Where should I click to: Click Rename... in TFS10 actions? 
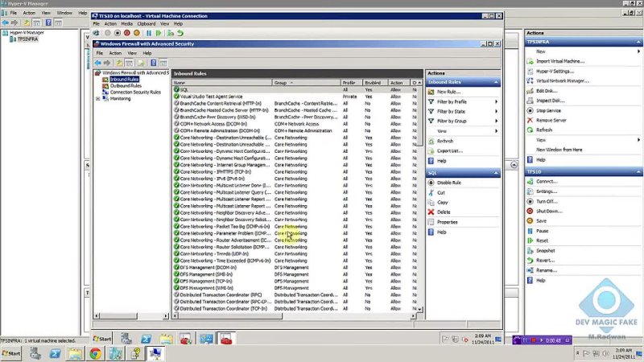[x=547, y=270]
